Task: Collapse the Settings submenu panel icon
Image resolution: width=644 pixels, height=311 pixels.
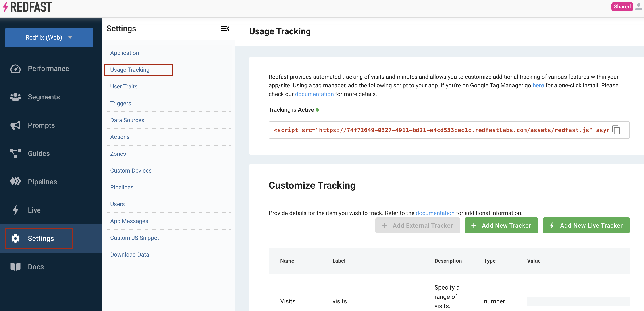Action: [x=225, y=29]
